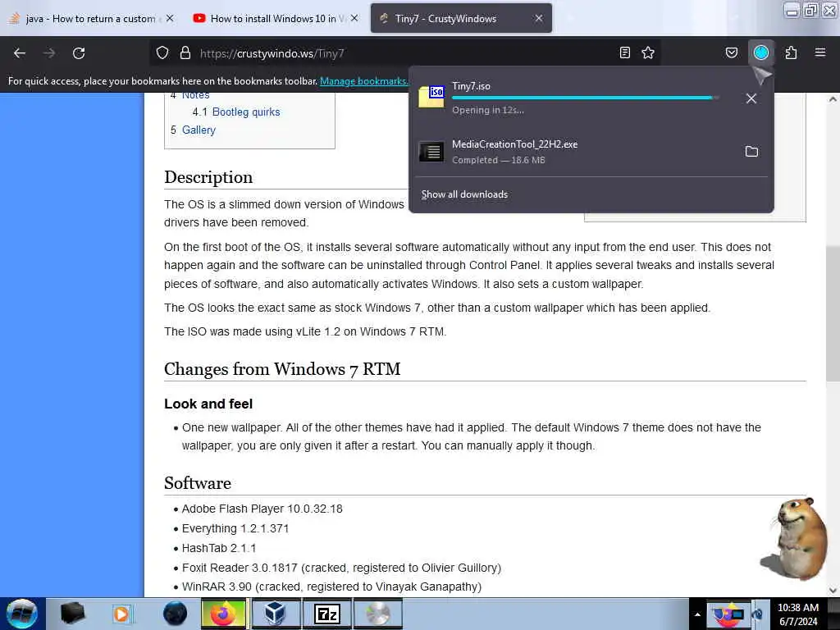The width and height of the screenshot is (840, 630).
Task: Close the java Stack Overflow tab
Action: pos(170,18)
